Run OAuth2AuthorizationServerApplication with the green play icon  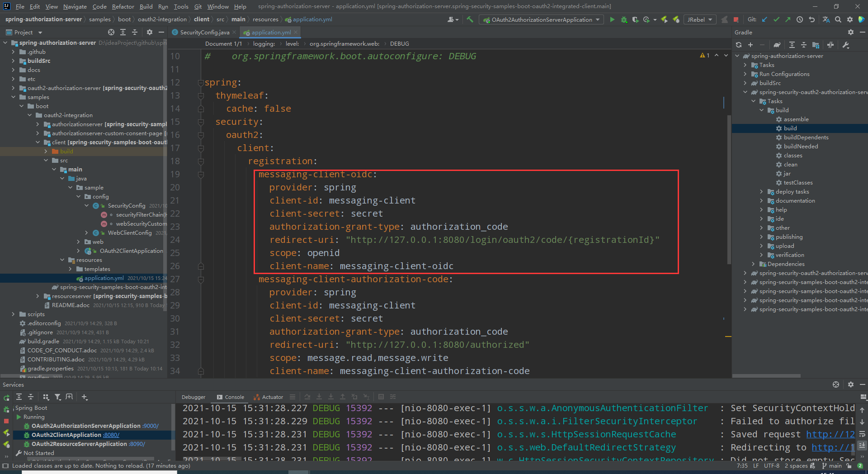coord(612,19)
